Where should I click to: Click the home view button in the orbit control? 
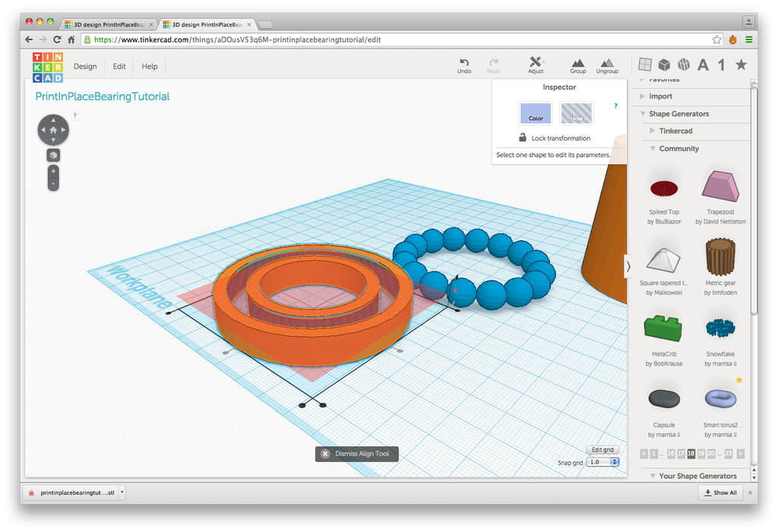(53, 130)
